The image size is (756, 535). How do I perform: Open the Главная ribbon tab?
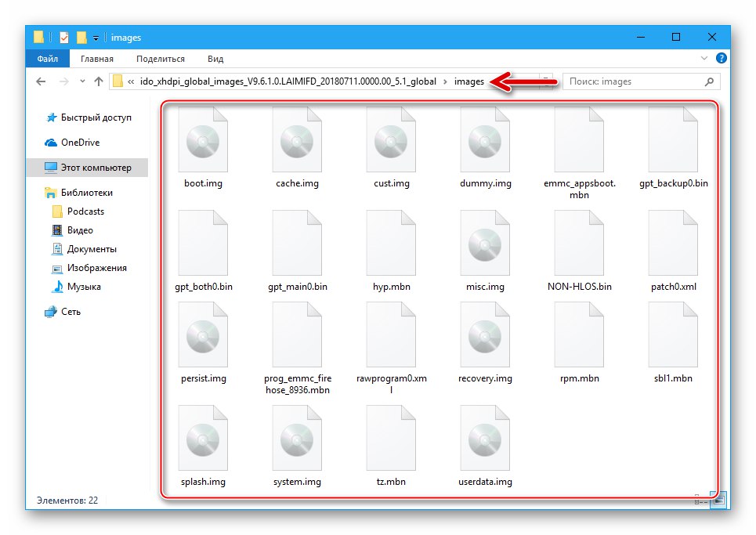(97, 59)
